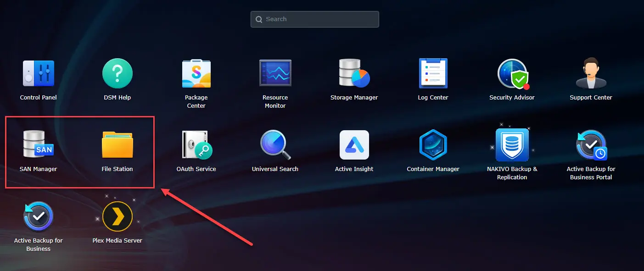Click the "Package Center" label text

[x=196, y=102]
